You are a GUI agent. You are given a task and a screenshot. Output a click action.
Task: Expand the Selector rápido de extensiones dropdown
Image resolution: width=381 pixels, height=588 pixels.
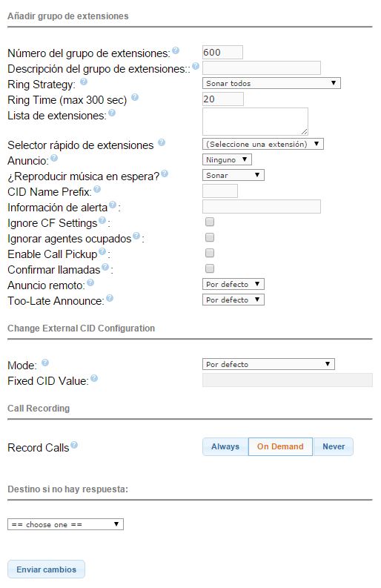coord(263,144)
